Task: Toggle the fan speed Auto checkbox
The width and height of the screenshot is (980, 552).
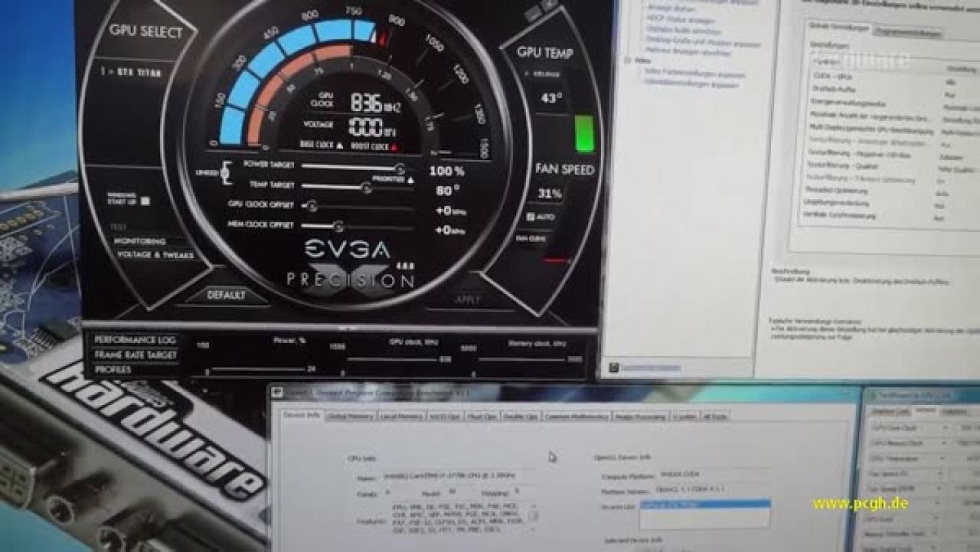Action: (x=530, y=217)
